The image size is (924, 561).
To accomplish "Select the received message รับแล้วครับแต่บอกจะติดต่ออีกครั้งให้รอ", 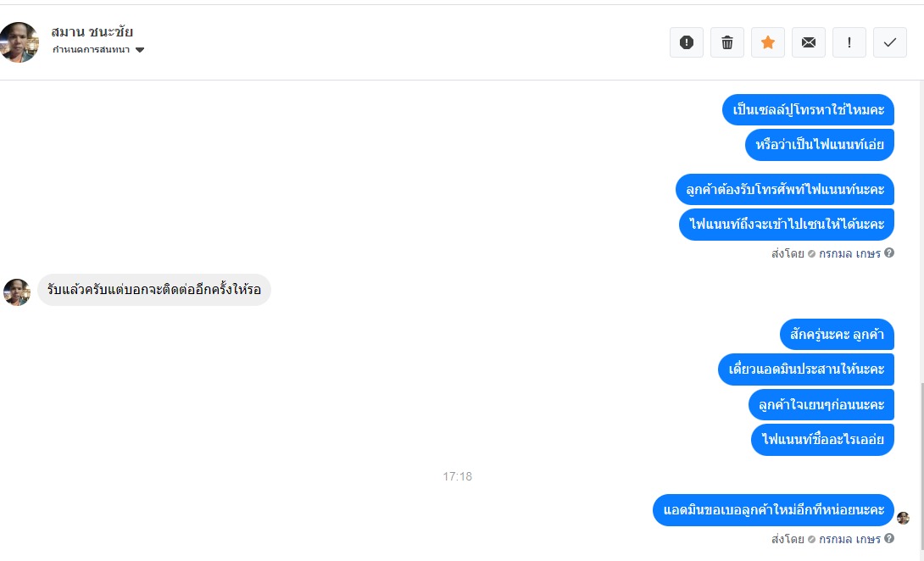I will (x=154, y=290).
